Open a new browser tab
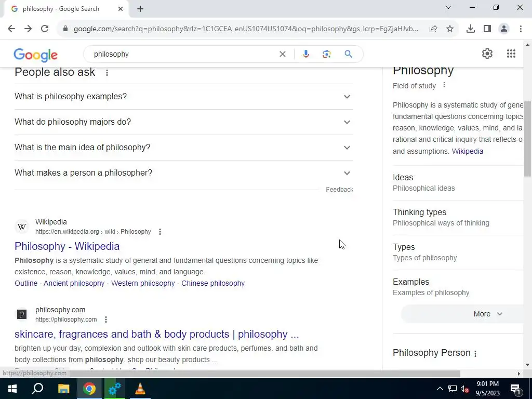The image size is (532, 399). [140, 9]
